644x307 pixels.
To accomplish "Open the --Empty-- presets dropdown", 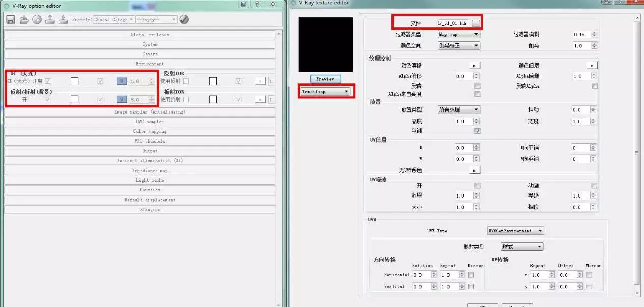I will click(x=156, y=19).
